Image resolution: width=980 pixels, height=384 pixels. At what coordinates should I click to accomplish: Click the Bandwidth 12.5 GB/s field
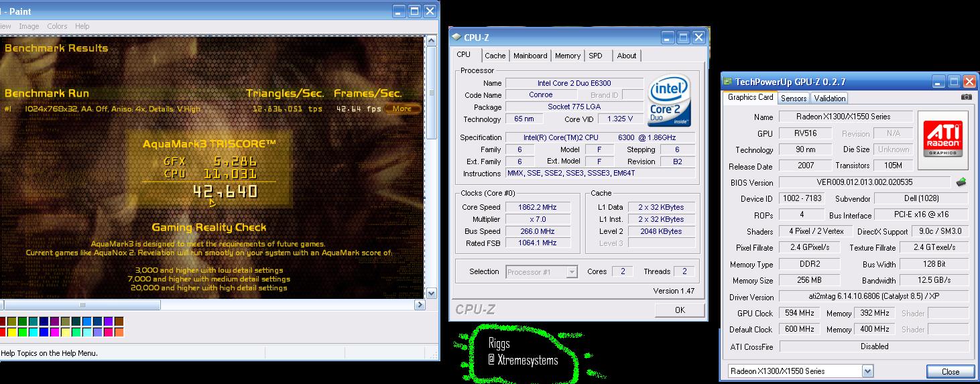click(933, 281)
